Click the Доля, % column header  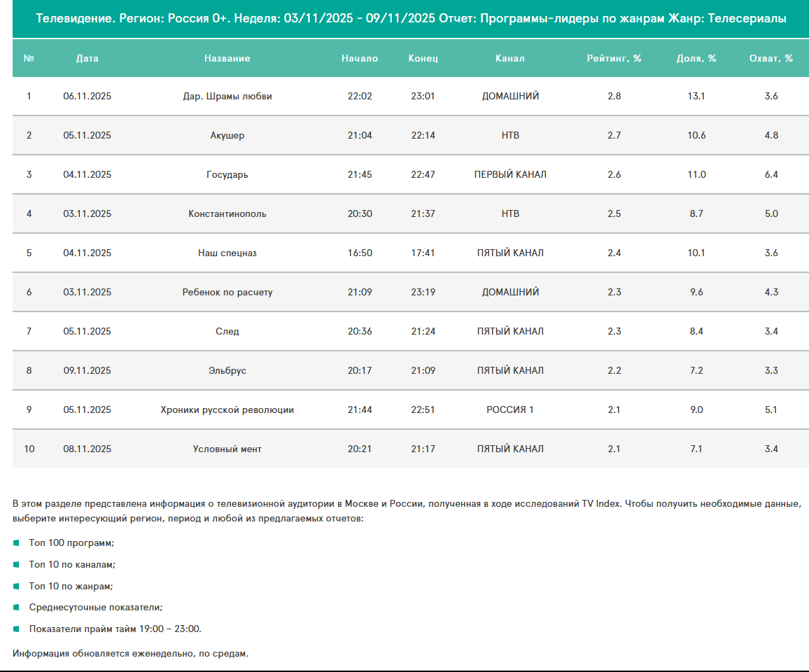pos(696,58)
